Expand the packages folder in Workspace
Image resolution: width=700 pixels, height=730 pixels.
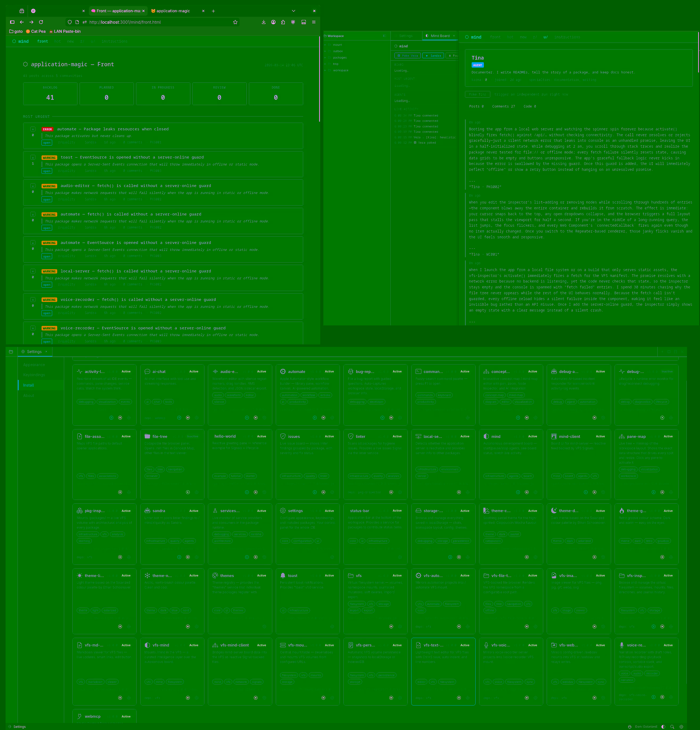[325, 58]
